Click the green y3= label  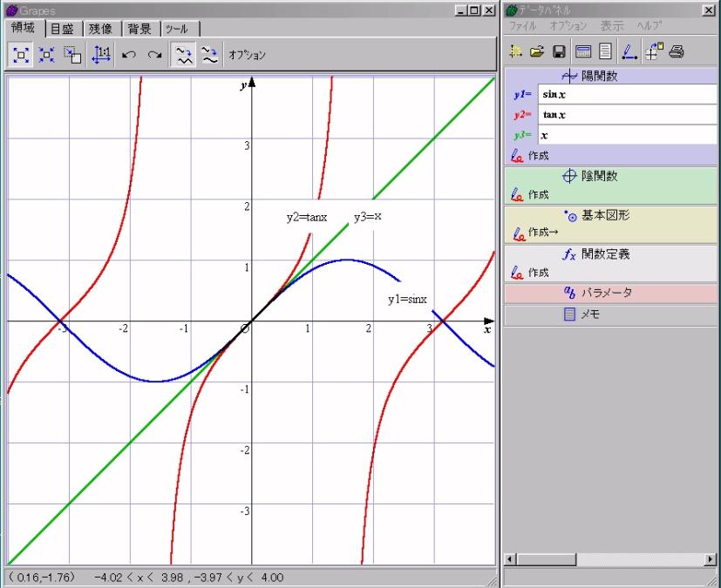523,135
